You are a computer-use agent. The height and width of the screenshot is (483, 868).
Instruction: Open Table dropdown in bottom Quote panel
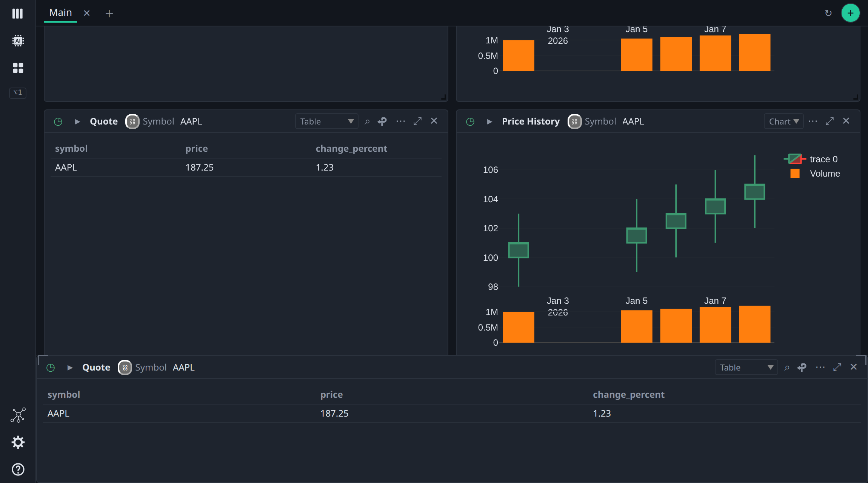(x=746, y=368)
